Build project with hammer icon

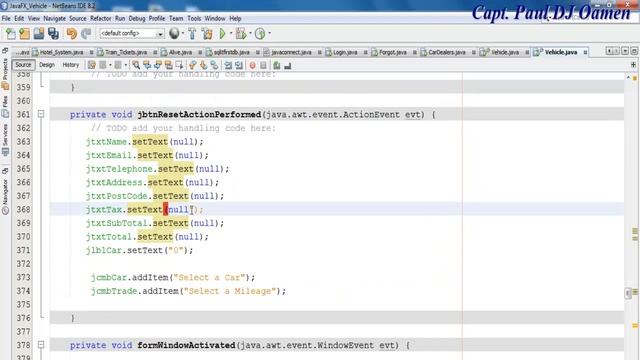coord(192,33)
